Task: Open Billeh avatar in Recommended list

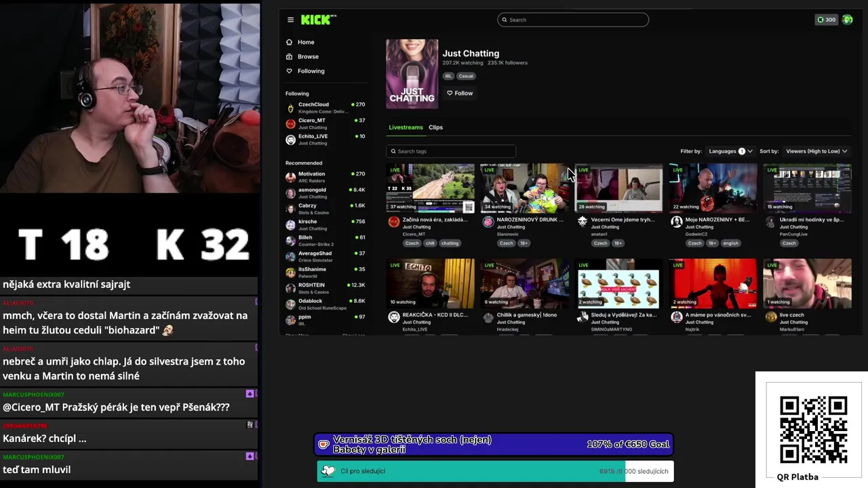Action: point(290,241)
